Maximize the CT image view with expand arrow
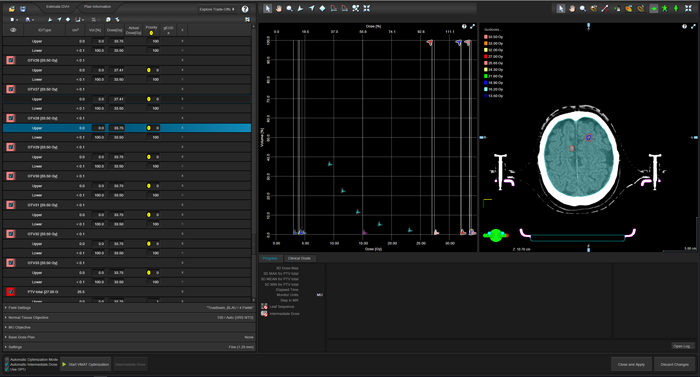Screen dimensions: 700x377 693,27
